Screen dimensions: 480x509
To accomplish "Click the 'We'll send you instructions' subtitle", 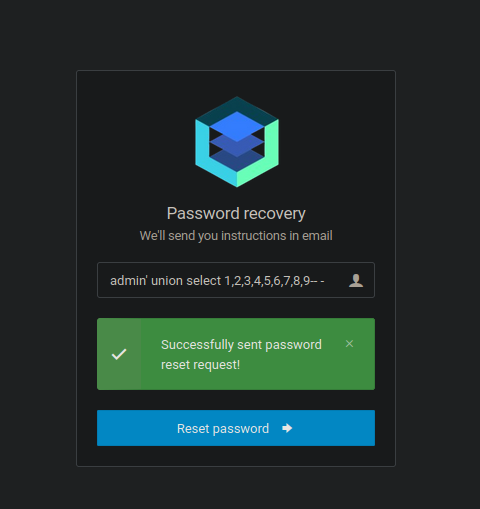I will (236, 236).
